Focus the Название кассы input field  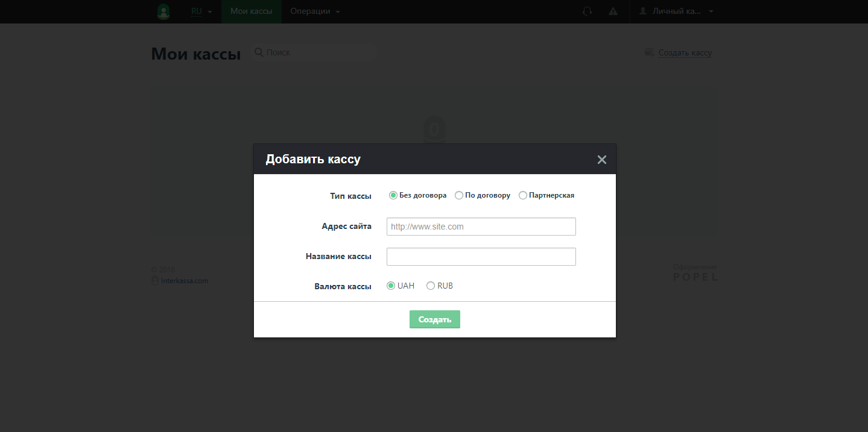tap(481, 257)
